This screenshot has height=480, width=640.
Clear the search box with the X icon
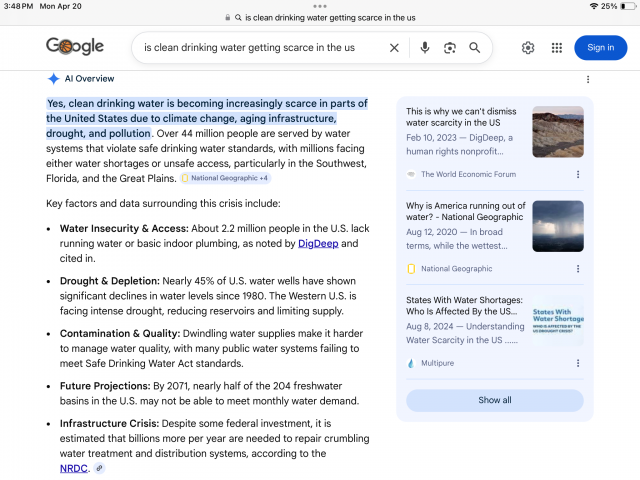(394, 48)
